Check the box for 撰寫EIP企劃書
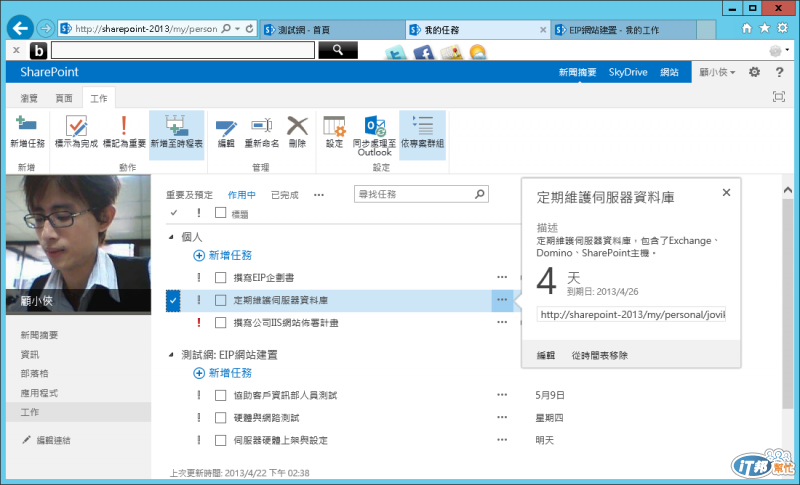This screenshot has height=485, width=800. tap(220, 277)
